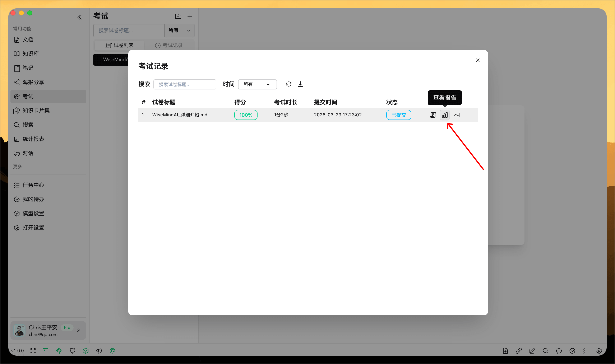Expand the user account chevron

pos(79,330)
